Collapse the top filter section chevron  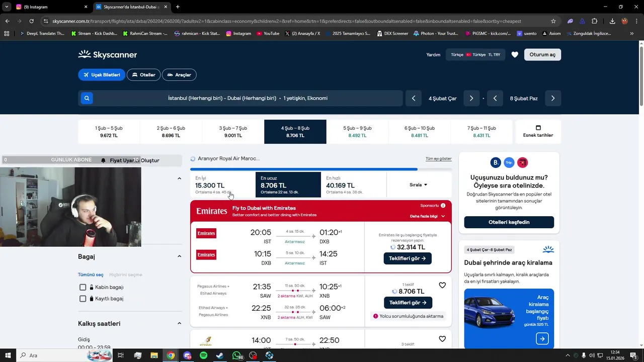tap(179, 178)
